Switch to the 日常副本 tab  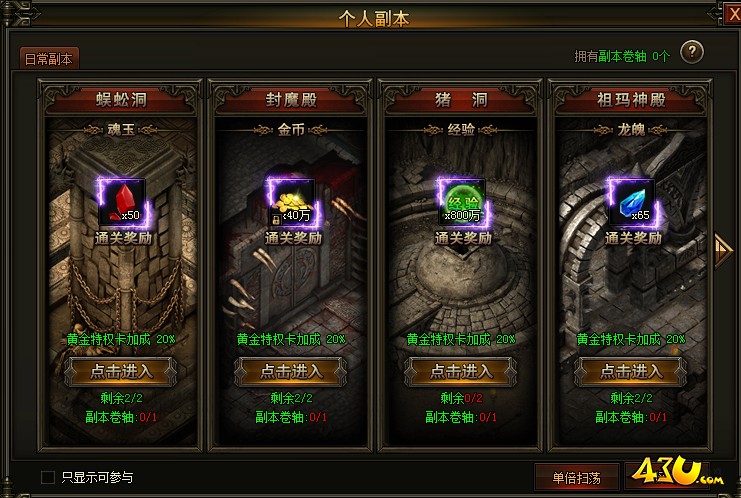pos(49,59)
